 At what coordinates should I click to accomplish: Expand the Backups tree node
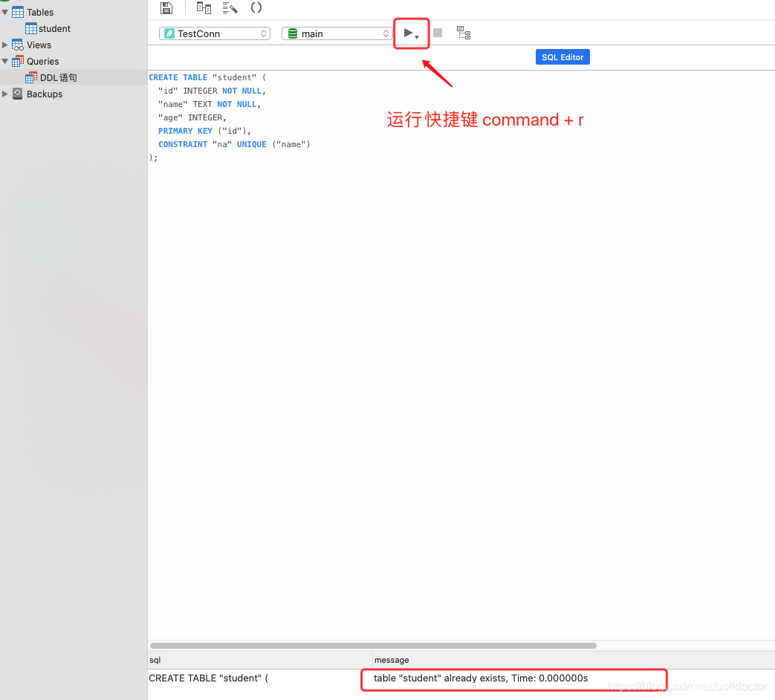click(x=5, y=94)
